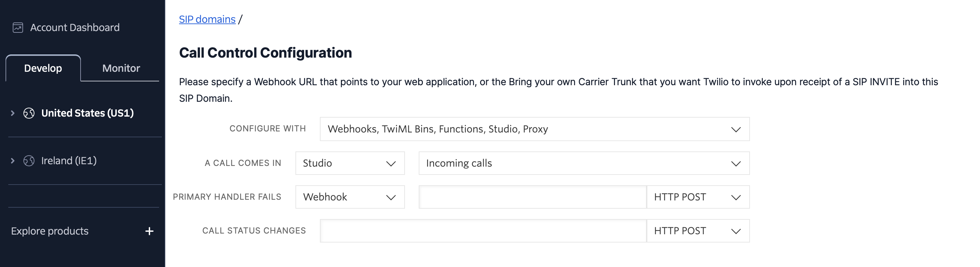Expand the Ireland (IE1) region chevron
Image resolution: width=980 pixels, height=267 pixels.
coord(12,161)
